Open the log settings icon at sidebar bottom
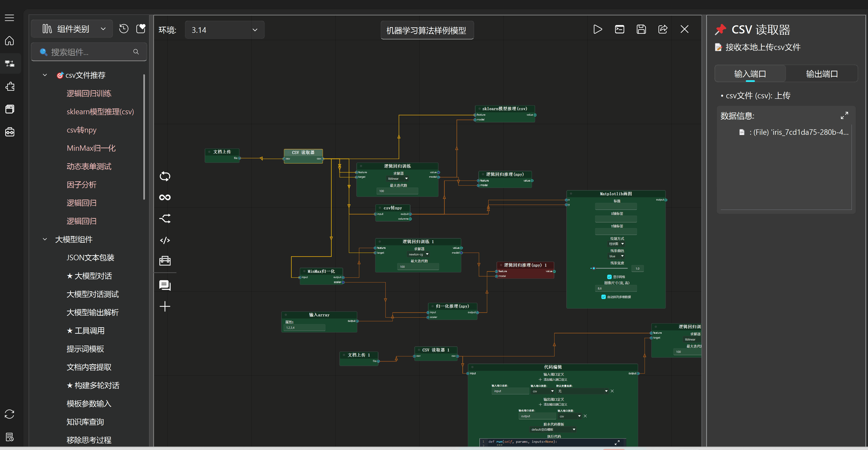This screenshot has width=868, height=450. pyautogui.click(x=9, y=437)
